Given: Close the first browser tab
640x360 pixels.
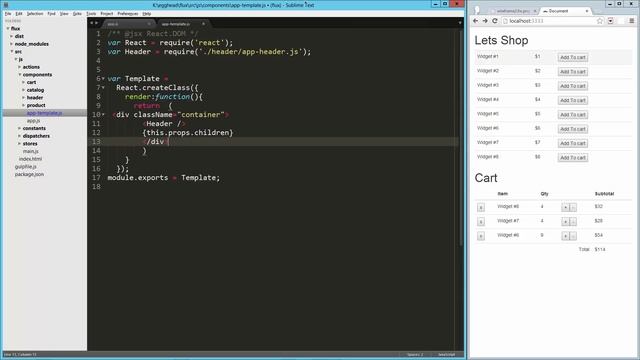Looking at the screenshot, I should click(535, 11).
